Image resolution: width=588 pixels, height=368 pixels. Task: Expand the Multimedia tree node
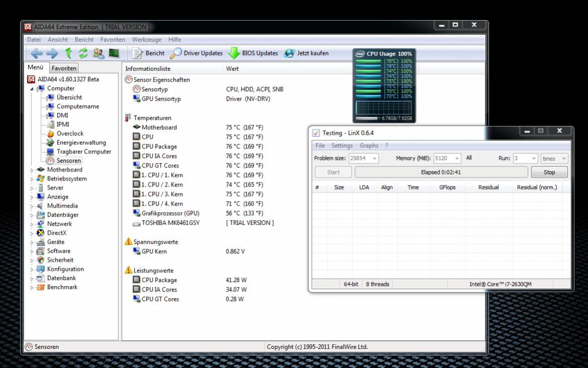click(32, 206)
